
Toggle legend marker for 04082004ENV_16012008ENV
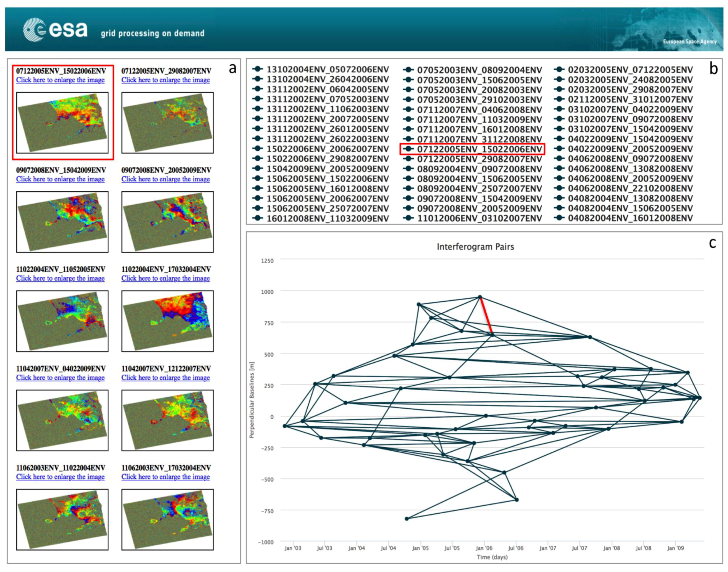click(x=559, y=218)
